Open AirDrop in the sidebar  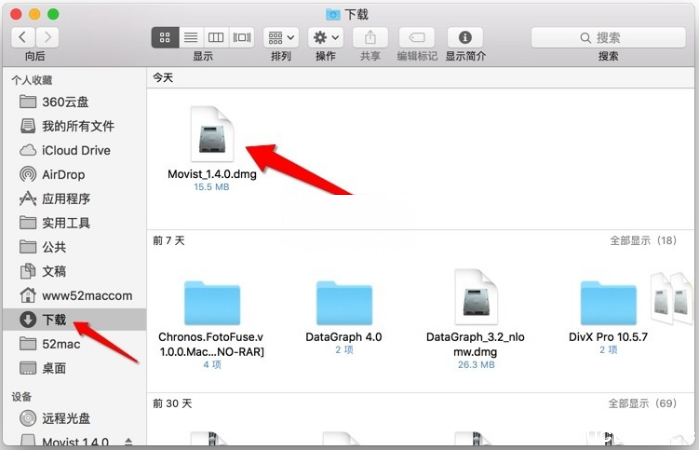click(x=74, y=174)
